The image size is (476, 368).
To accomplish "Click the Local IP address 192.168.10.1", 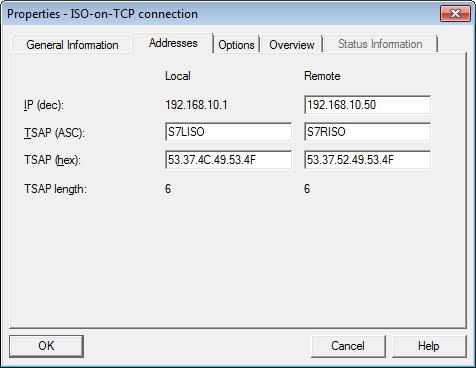I will (x=196, y=105).
